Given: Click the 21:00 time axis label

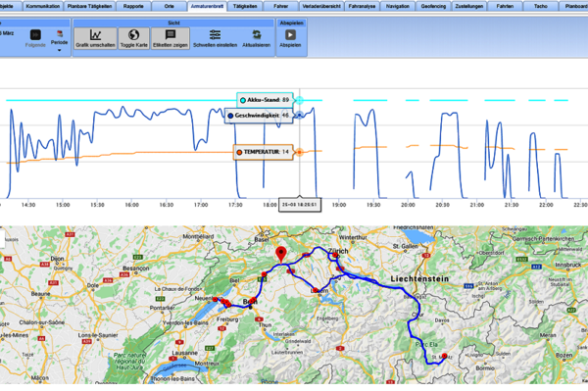Looking at the screenshot, I should [477, 205].
